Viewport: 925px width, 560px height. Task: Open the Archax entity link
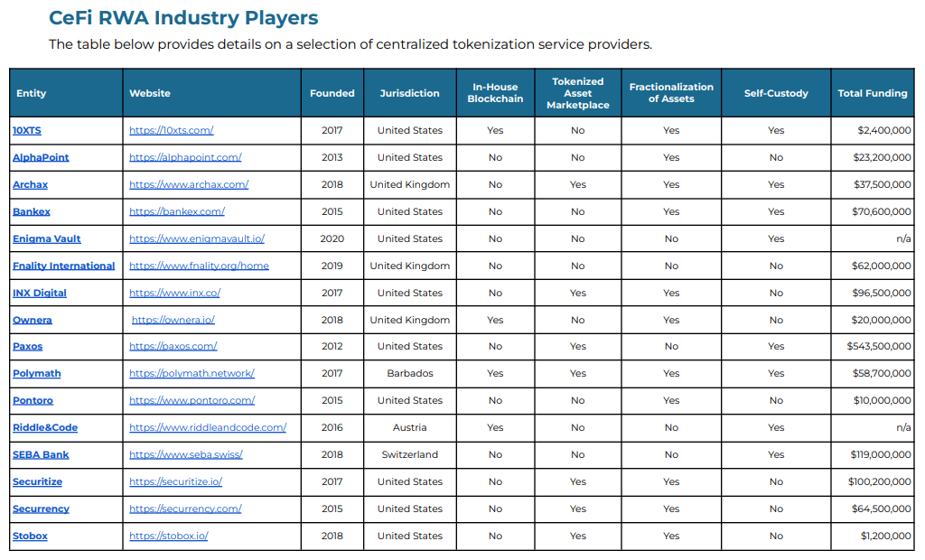(x=30, y=184)
